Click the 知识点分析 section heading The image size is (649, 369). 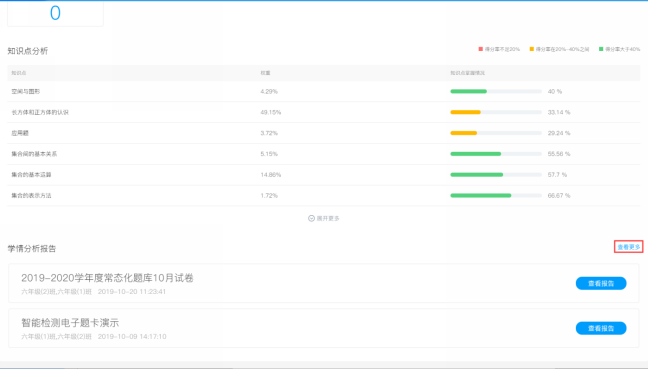(x=28, y=51)
